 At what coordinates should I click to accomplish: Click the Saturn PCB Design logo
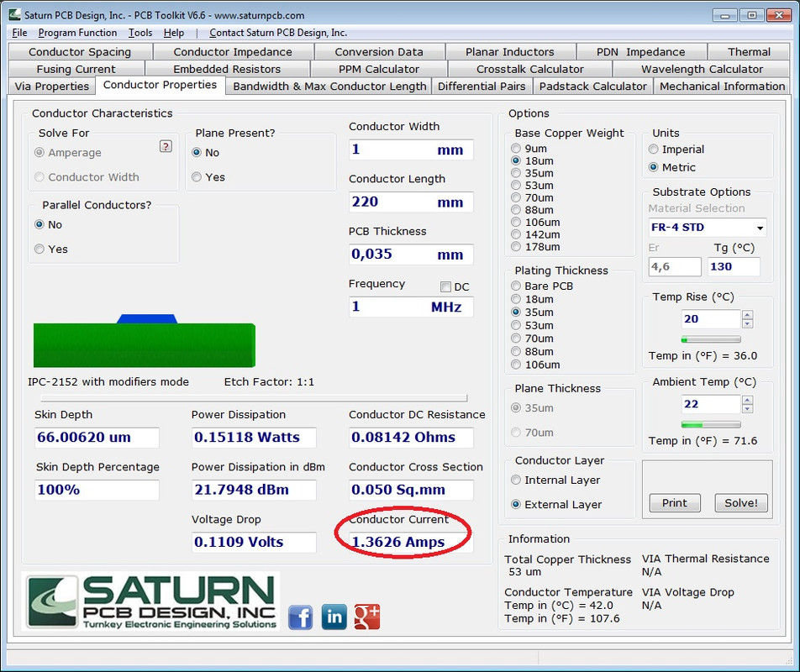click(151, 601)
